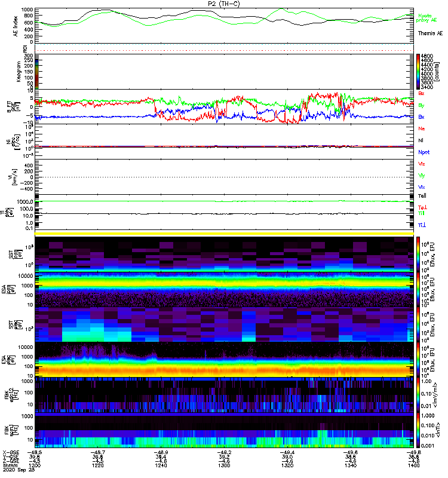Click the green By legend label
The image size is (448, 478).
tap(421, 106)
